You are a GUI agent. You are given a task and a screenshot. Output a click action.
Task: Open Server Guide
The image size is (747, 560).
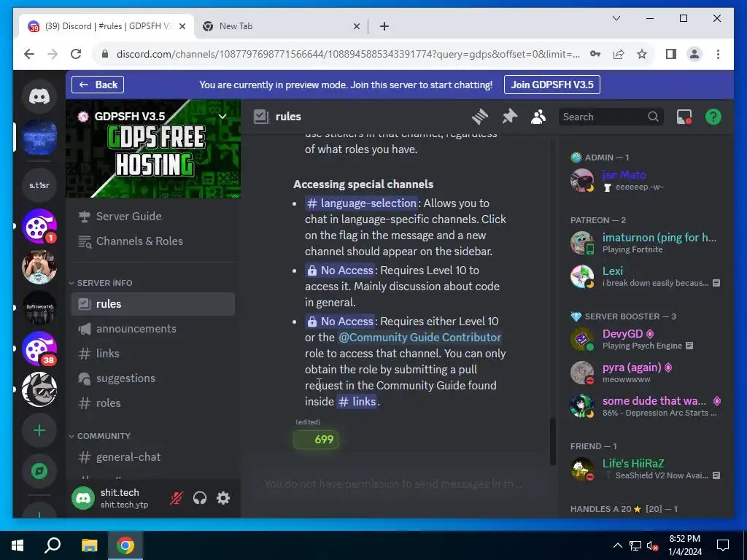tap(153, 216)
